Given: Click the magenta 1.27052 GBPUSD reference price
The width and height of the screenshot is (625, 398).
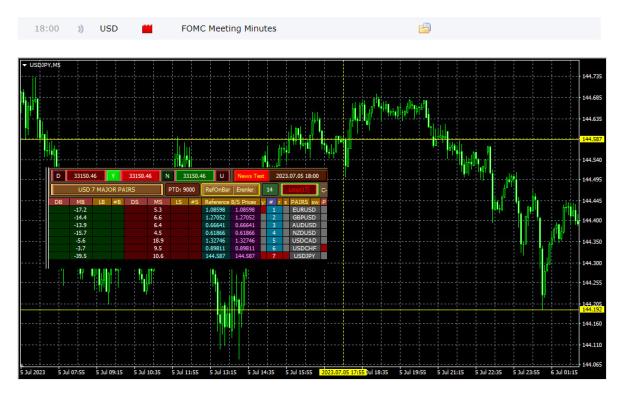Looking at the screenshot, I should point(245,218).
